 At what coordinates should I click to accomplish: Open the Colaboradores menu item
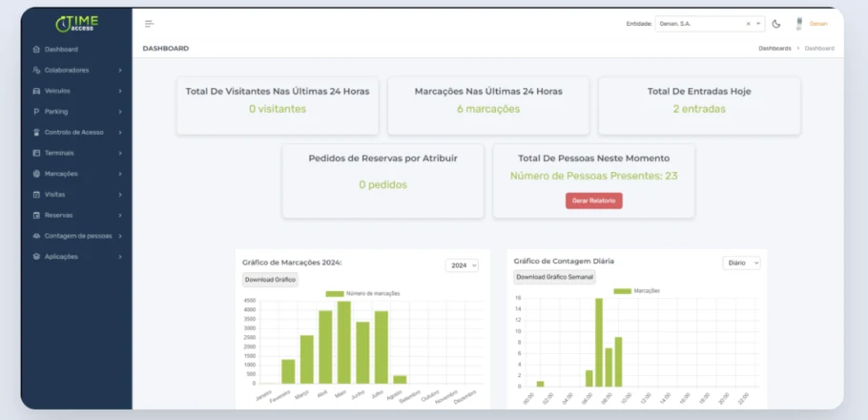pyautogui.click(x=77, y=71)
